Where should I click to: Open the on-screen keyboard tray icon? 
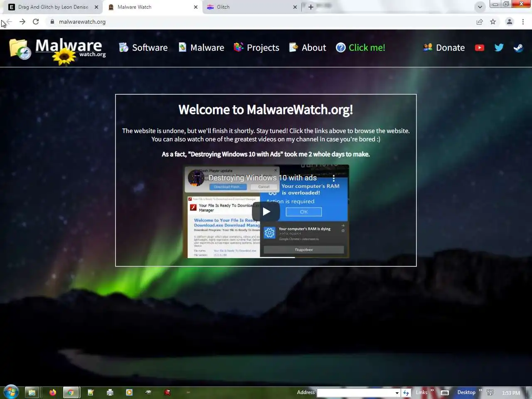click(445, 392)
